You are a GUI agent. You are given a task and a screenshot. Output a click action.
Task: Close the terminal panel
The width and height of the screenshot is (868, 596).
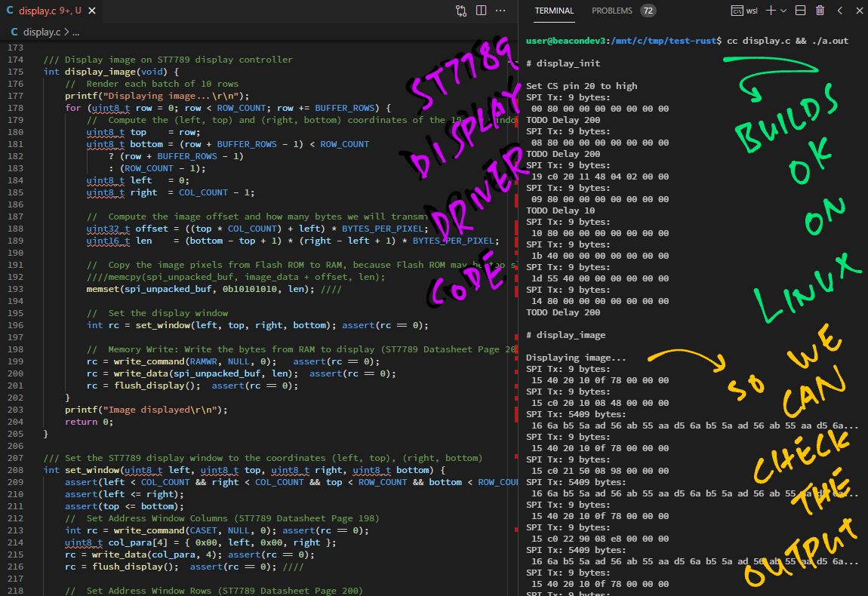click(x=859, y=11)
